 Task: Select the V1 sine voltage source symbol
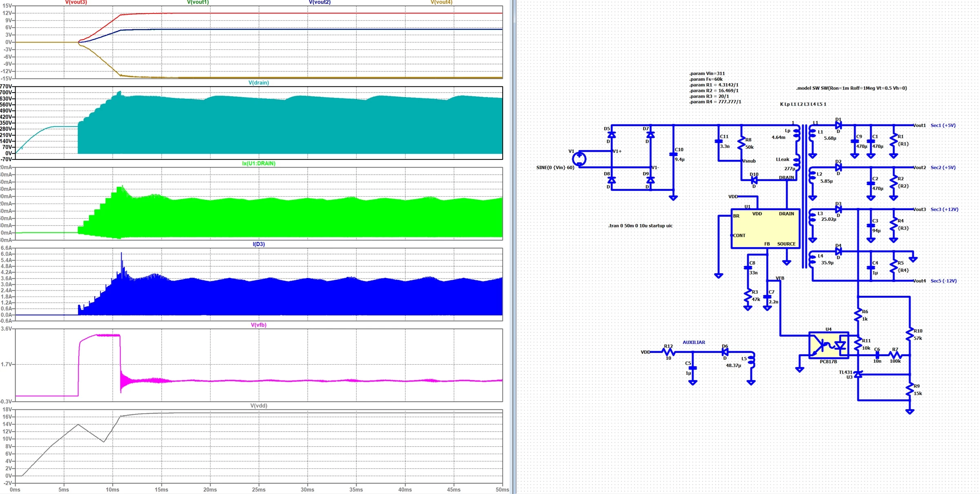coord(579,159)
